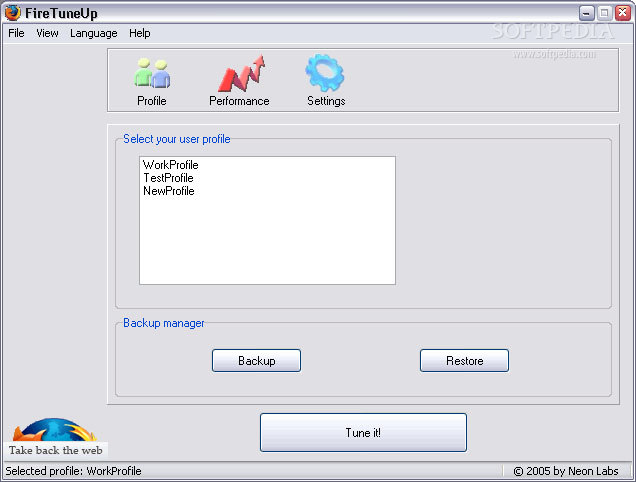This screenshot has width=636, height=482.
Task: Close the FireTuneUp window
Action: [x=623, y=13]
